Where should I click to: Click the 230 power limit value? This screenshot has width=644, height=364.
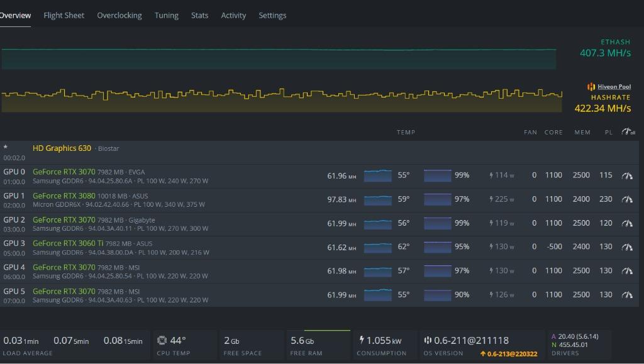click(x=606, y=199)
